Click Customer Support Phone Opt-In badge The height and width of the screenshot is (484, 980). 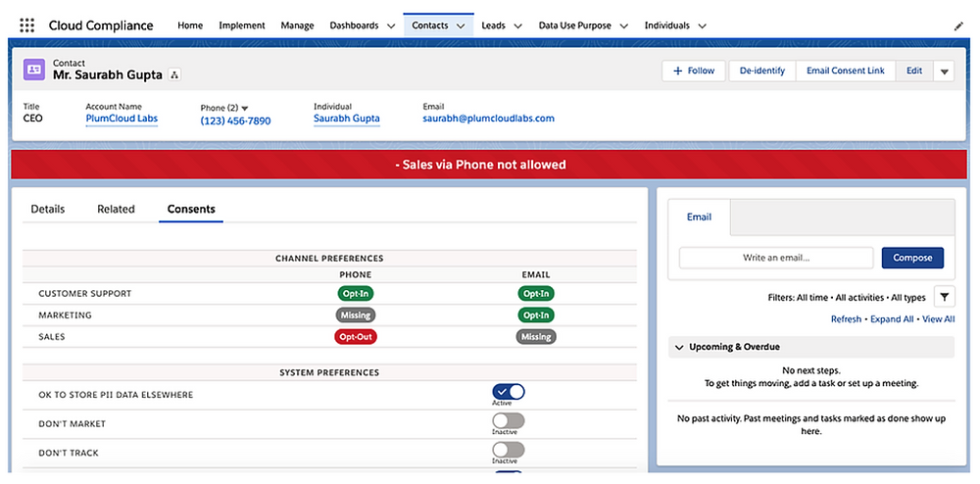coord(356,294)
